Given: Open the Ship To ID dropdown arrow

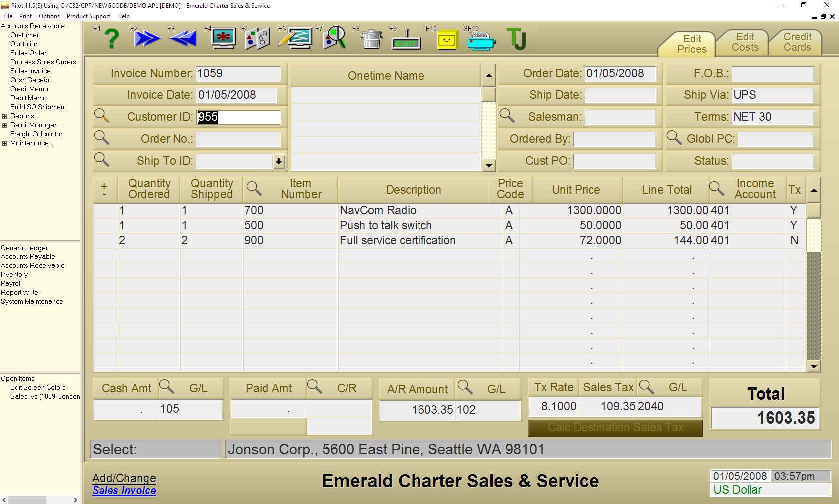Looking at the screenshot, I should [x=279, y=161].
